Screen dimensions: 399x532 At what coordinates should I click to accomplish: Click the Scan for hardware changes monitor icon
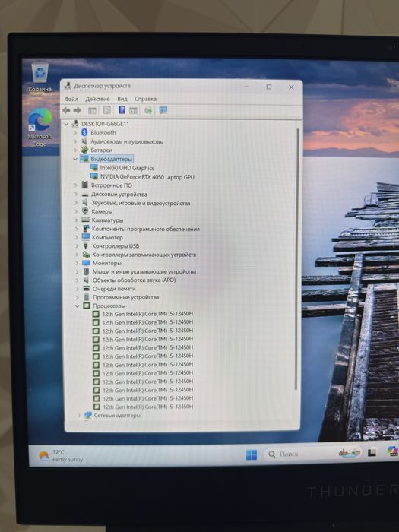click(x=163, y=110)
